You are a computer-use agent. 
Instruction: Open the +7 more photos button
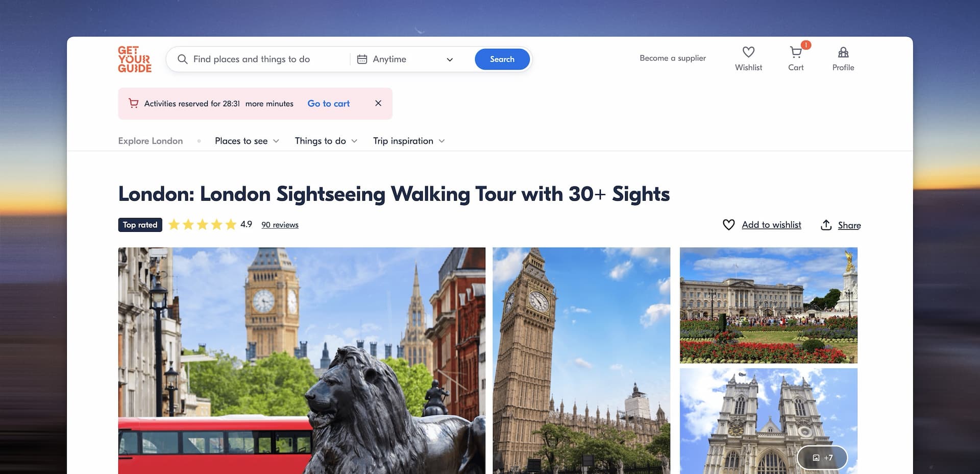coord(822,458)
